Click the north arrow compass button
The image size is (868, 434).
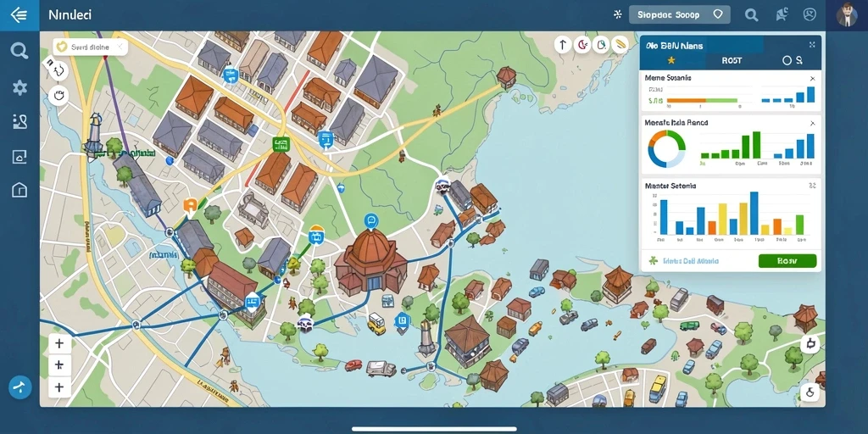[x=563, y=45]
